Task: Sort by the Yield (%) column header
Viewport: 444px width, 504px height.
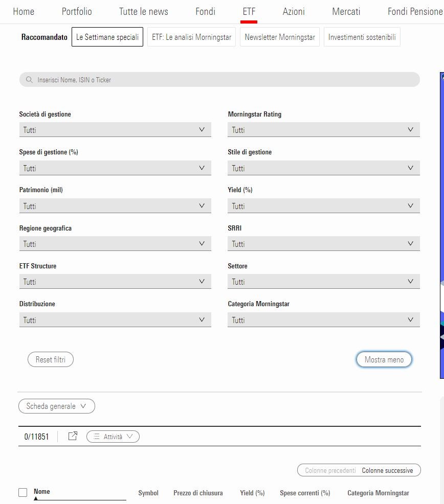Action: (252, 493)
